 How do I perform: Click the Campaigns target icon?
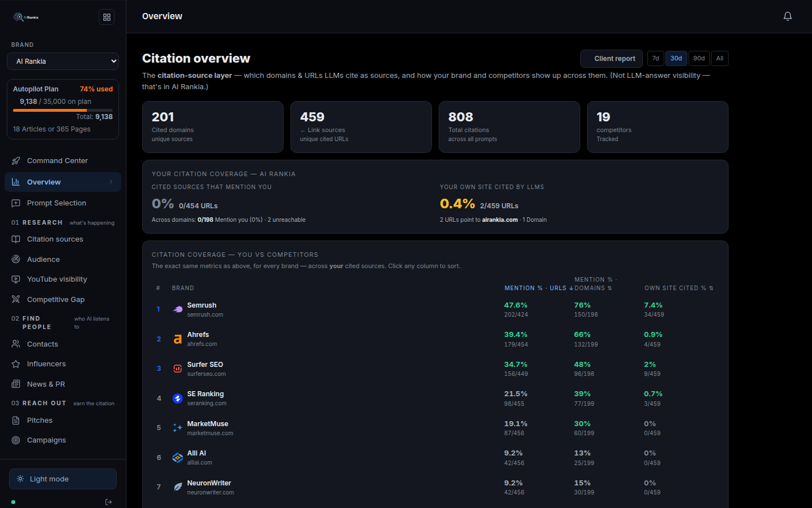click(16, 440)
